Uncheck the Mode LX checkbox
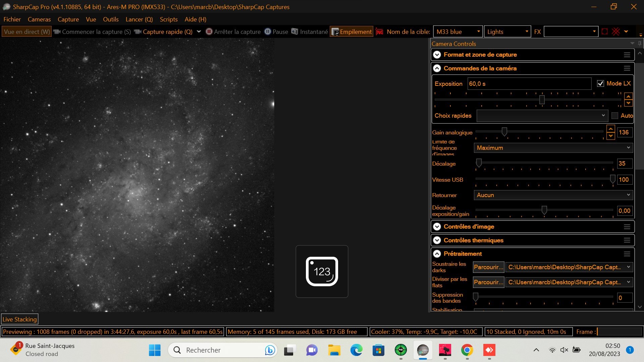The width and height of the screenshot is (644, 362). [600, 83]
